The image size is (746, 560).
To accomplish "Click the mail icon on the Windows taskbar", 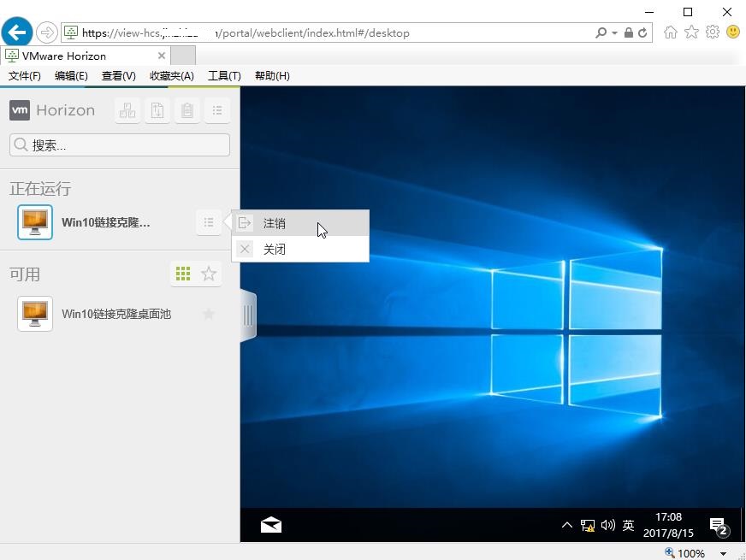I will point(270,524).
